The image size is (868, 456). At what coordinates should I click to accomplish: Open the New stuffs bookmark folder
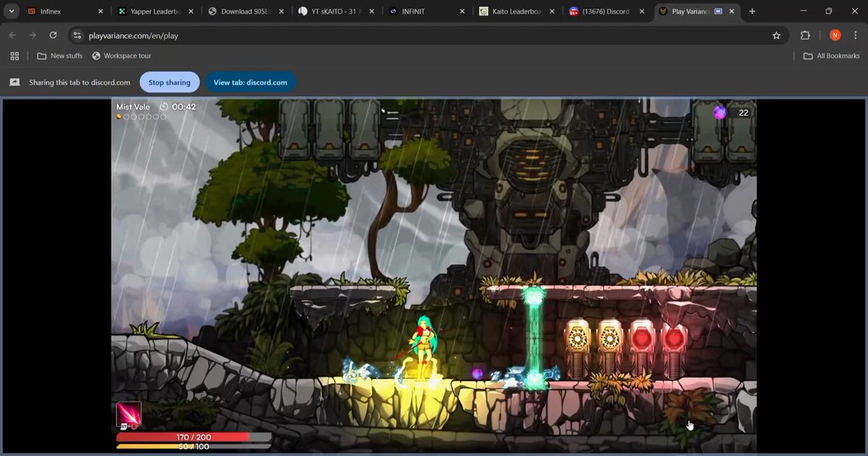pyautogui.click(x=60, y=56)
